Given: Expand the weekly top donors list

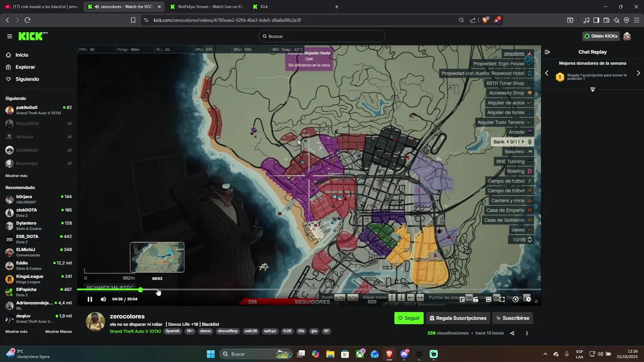Looking at the screenshot, I should point(593,89).
